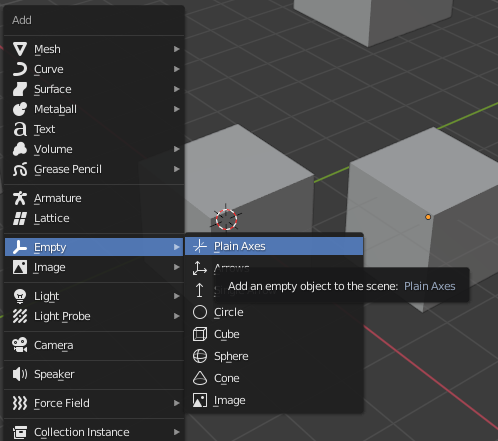Click the Speaker icon
The image size is (498, 441).
click(x=20, y=374)
